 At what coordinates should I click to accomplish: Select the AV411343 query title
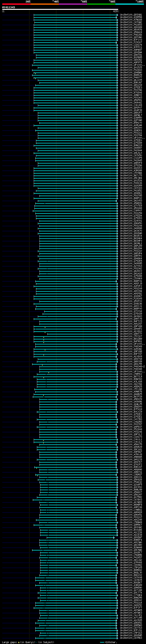click(x=8, y=7)
